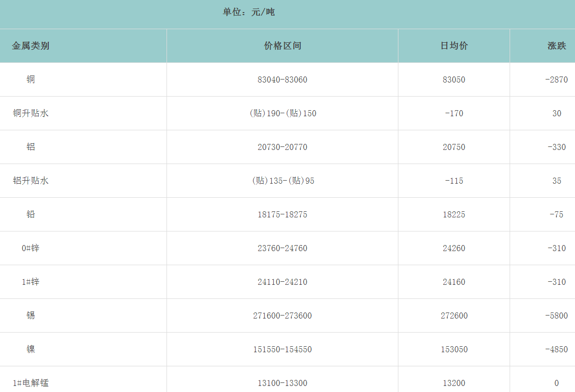Click the 铜升贴水 row label

point(31,113)
